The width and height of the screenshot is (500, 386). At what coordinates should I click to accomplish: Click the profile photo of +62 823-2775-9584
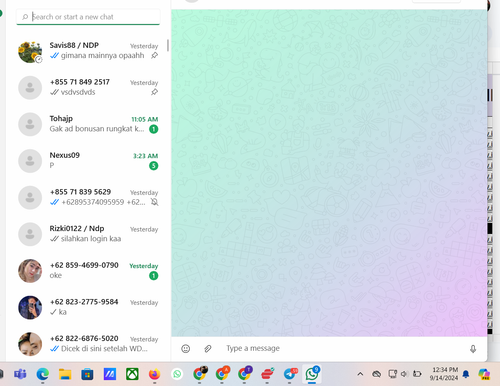click(x=30, y=308)
